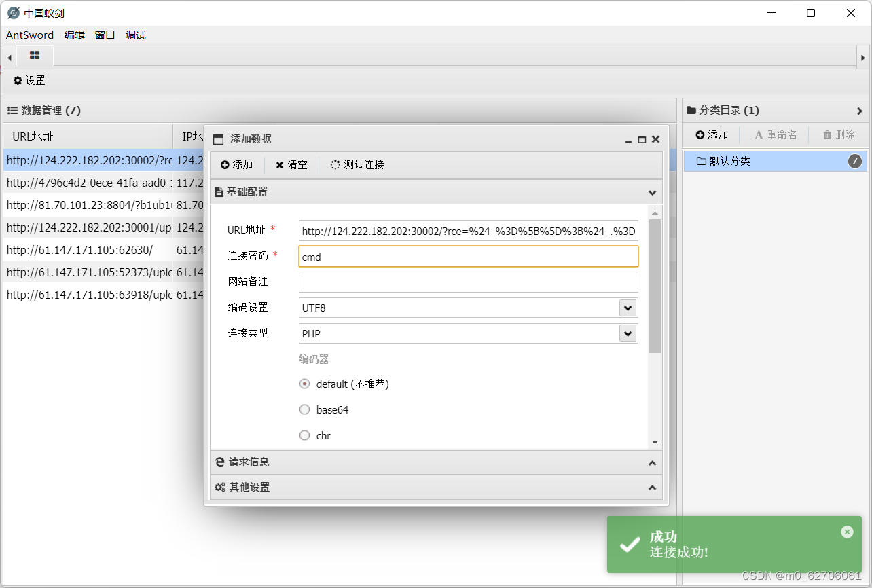Close the 连接成功 success notification
The image size is (872, 588).
(847, 532)
